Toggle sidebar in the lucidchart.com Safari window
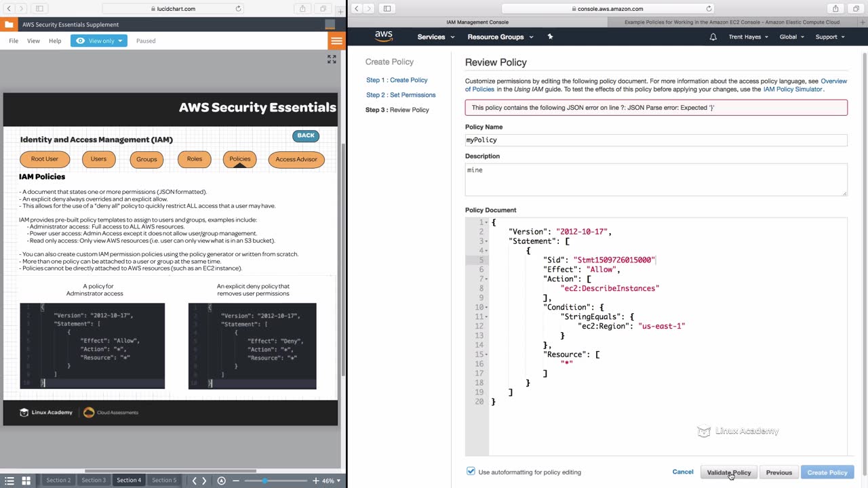The width and height of the screenshot is (868, 488). coord(39,9)
